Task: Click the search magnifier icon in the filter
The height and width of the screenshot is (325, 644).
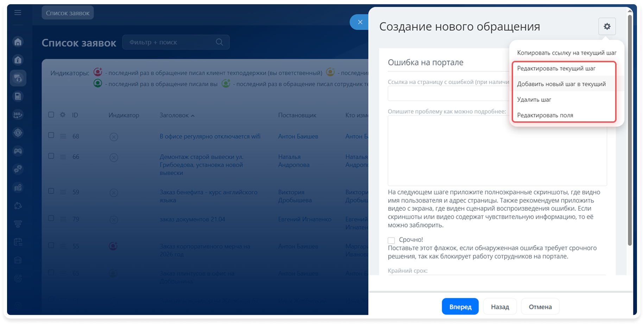Action: pyautogui.click(x=220, y=42)
